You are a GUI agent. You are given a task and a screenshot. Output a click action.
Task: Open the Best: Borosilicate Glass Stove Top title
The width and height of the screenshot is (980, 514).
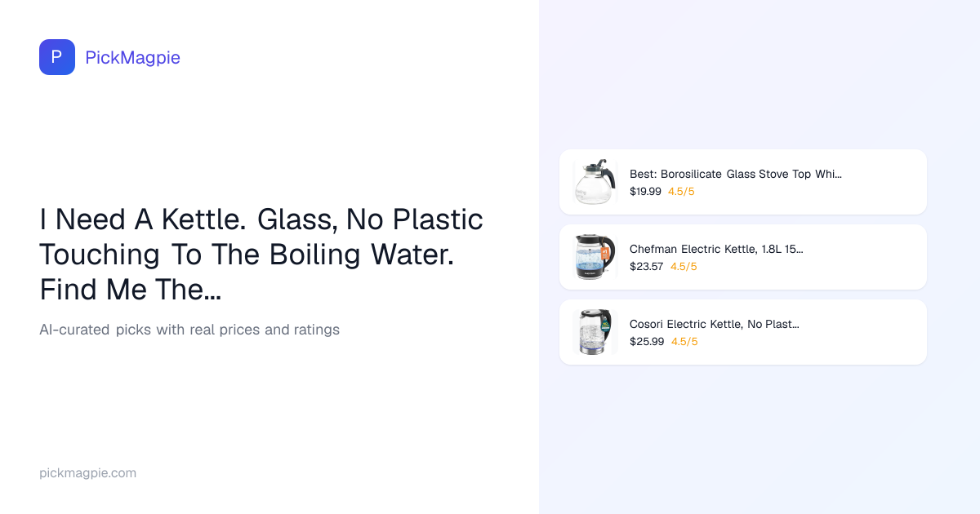tap(735, 175)
